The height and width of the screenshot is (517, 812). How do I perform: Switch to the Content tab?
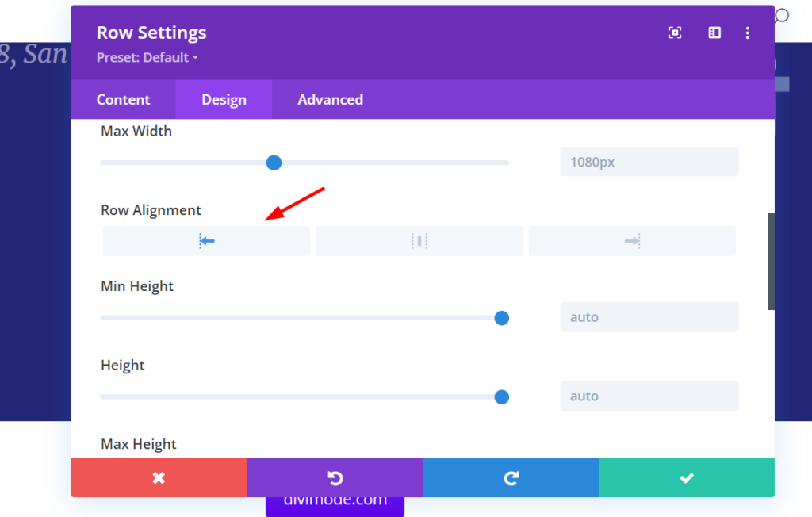tap(123, 100)
